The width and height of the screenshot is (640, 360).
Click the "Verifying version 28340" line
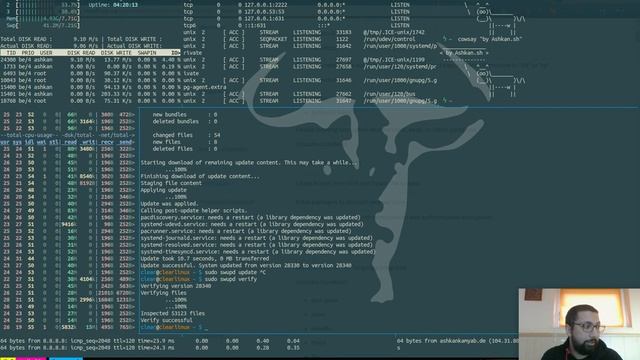pyautogui.click(x=176, y=286)
